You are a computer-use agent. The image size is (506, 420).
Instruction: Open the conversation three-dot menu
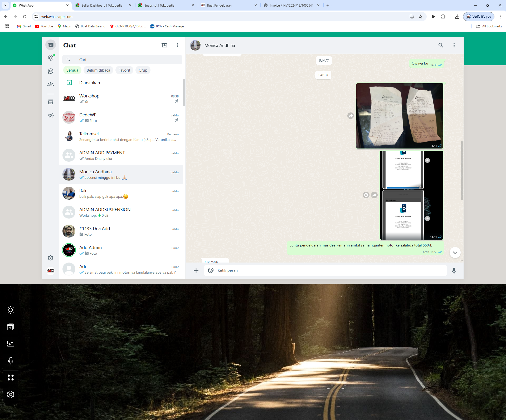pos(454,45)
